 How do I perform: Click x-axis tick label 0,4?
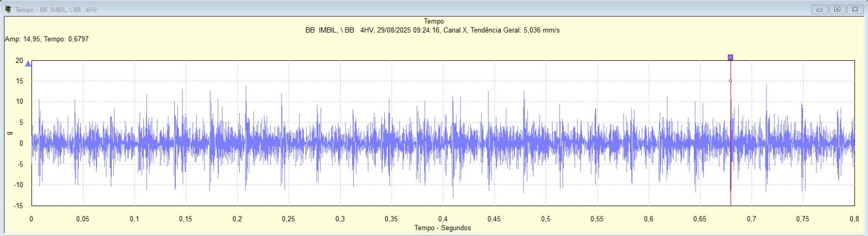[443, 219]
